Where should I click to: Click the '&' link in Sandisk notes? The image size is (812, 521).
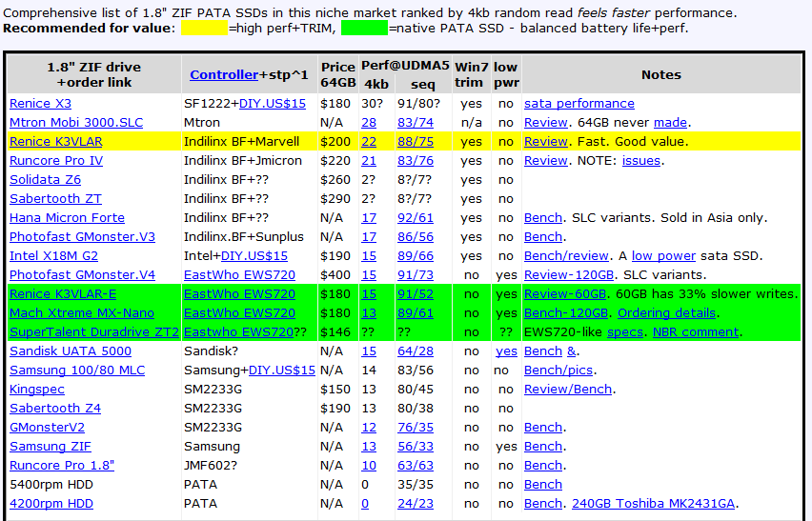click(x=571, y=351)
